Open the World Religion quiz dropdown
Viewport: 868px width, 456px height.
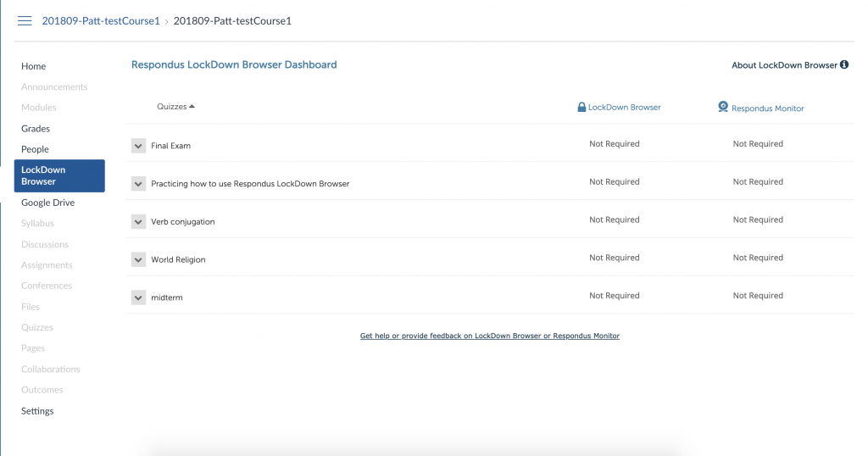click(139, 259)
